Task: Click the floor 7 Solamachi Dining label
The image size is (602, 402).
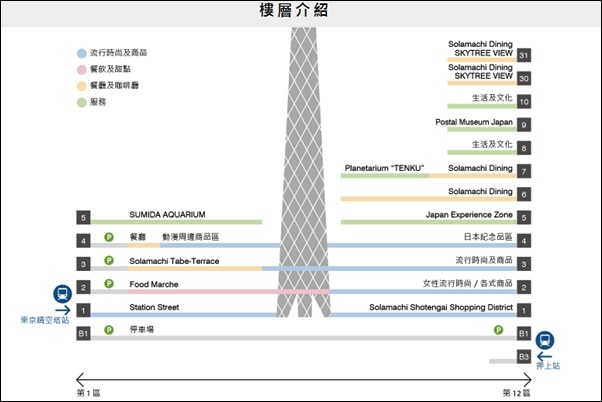Action: tap(480, 168)
